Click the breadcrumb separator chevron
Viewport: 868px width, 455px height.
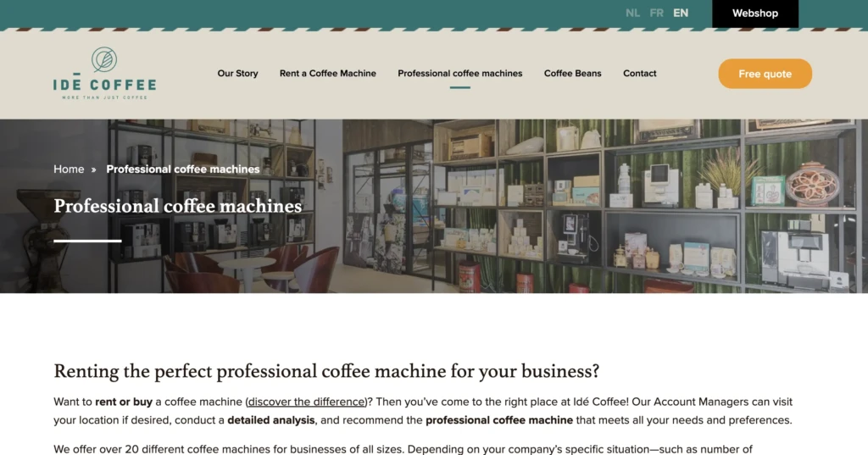(93, 170)
